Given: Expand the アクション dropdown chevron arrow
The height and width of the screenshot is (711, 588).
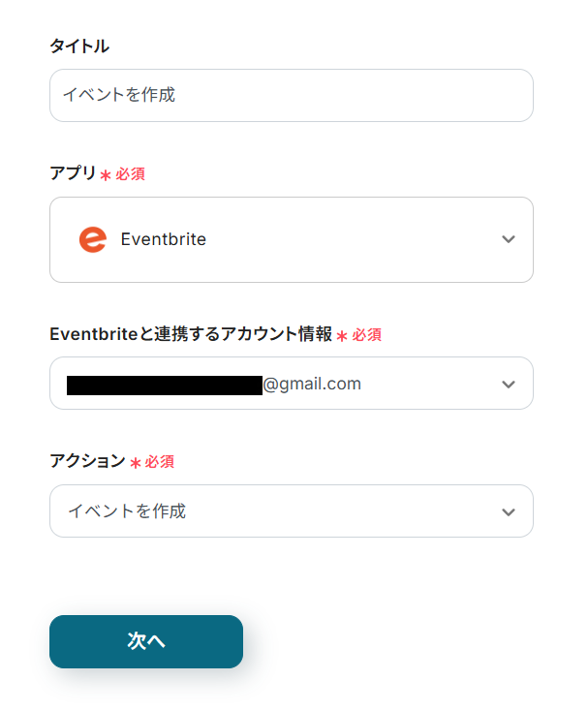Looking at the screenshot, I should pyautogui.click(x=509, y=511).
